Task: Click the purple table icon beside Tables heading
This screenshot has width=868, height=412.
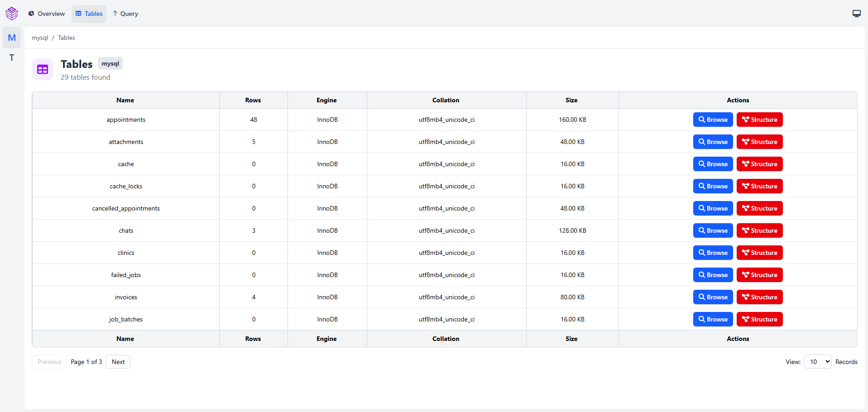Action: [x=42, y=69]
